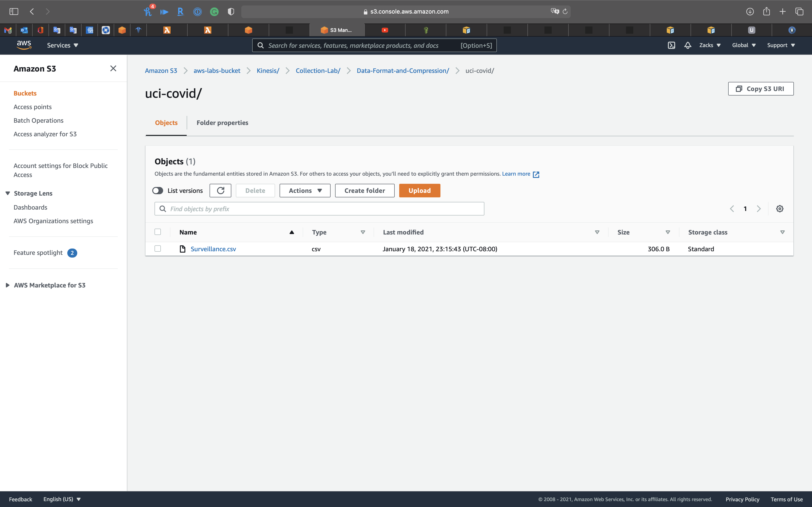Open Surveillance.csv object link

(x=213, y=249)
